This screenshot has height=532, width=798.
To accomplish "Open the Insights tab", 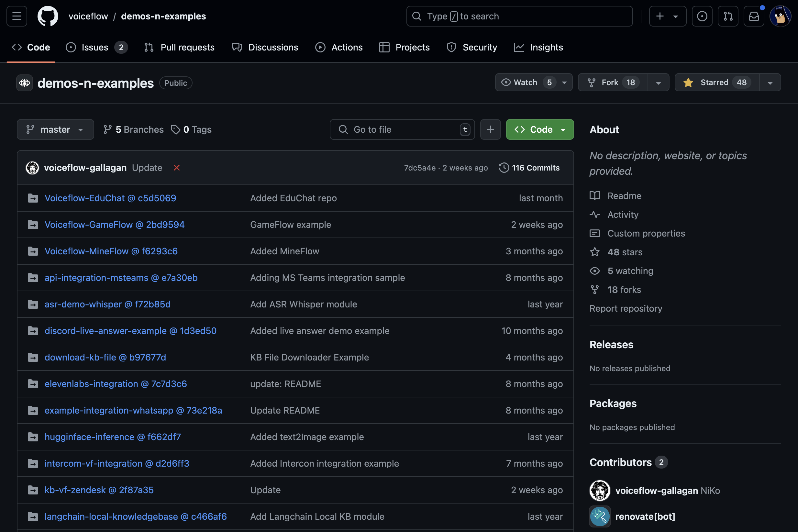I will [x=538, y=47].
